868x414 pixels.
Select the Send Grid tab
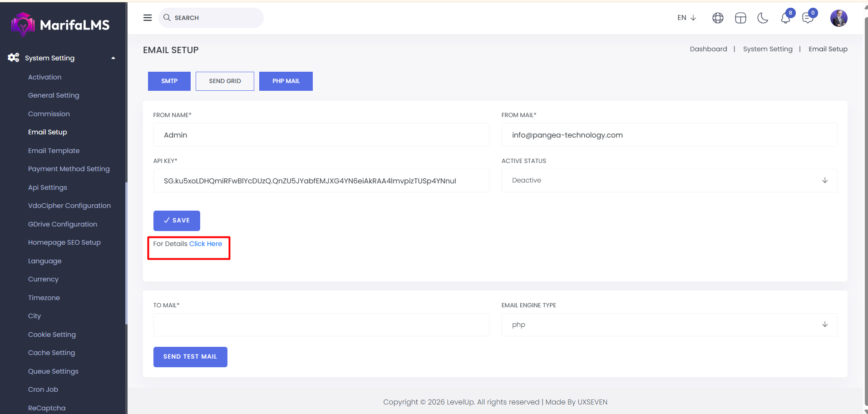[225, 81]
